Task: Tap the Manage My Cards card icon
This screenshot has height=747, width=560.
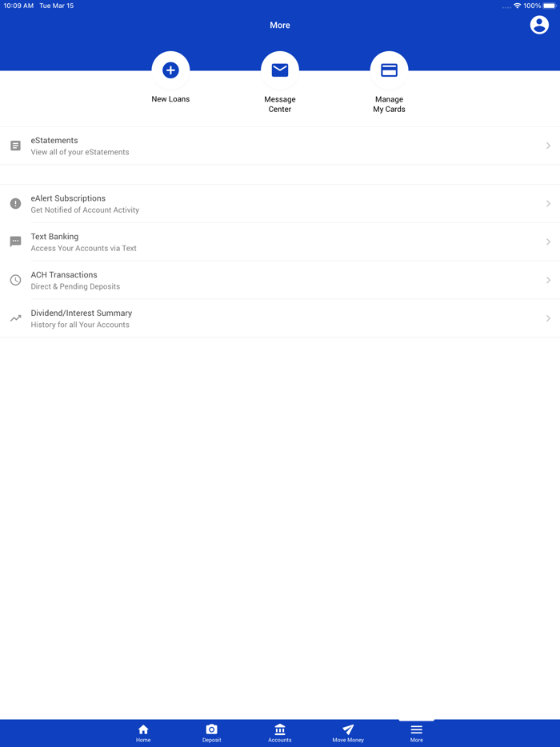Action: 389,70
